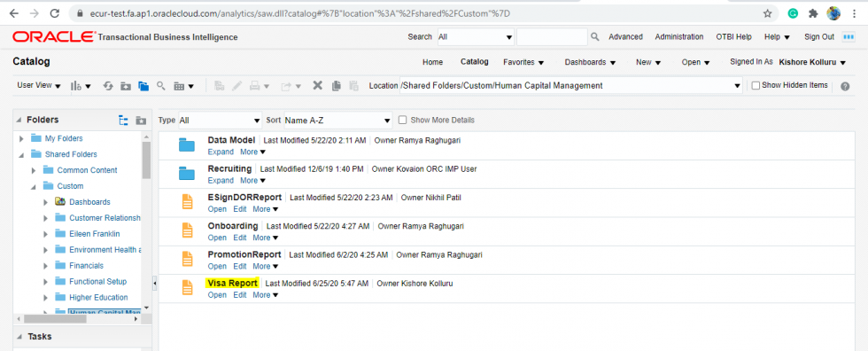This screenshot has height=351, width=868.
Task: Click the Onboarding report title
Action: point(232,226)
